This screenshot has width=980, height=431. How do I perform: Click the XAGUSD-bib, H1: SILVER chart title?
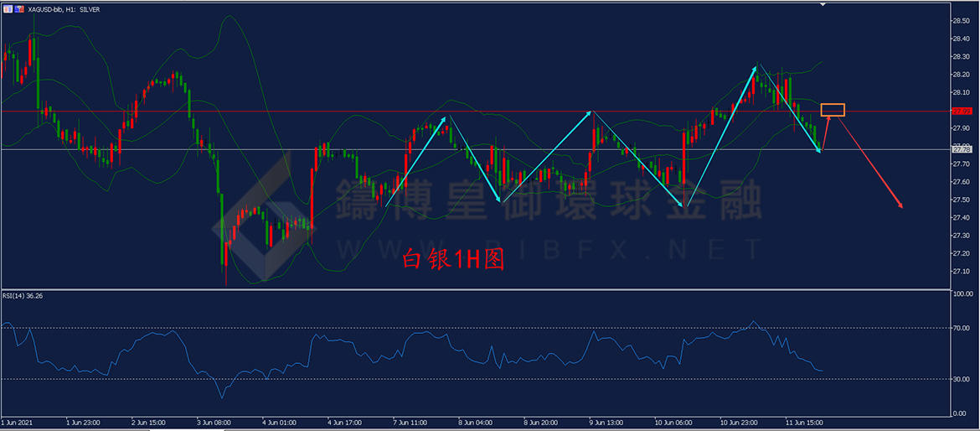pyautogui.click(x=65, y=9)
